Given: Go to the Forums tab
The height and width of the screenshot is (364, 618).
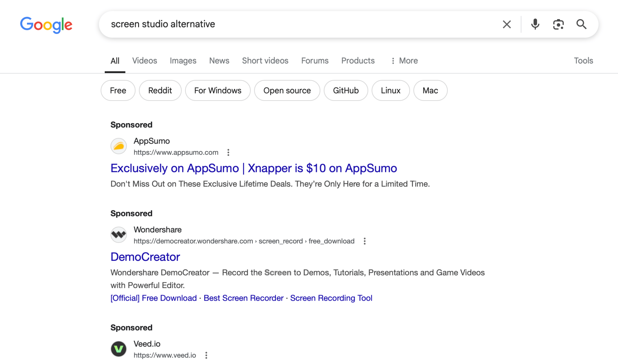Looking at the screenshot, I should click(315, 61).
